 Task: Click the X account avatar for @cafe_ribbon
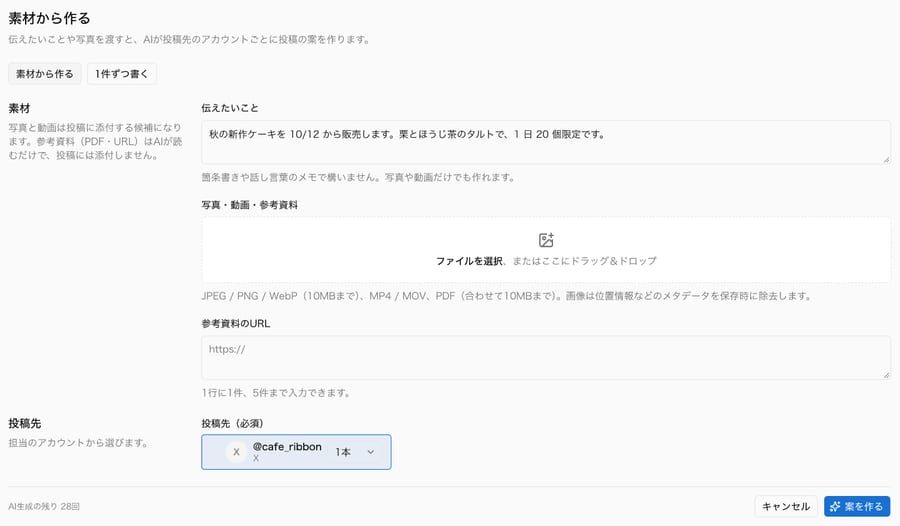point(236,452)
